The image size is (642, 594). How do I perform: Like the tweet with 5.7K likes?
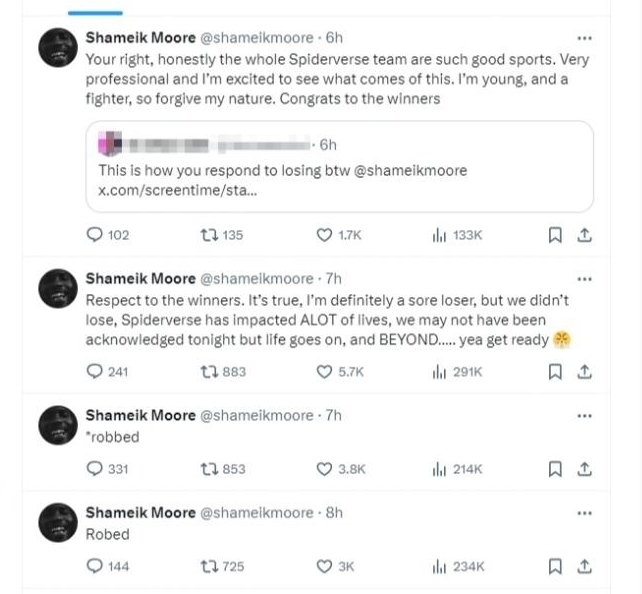(x=324, y=372)
